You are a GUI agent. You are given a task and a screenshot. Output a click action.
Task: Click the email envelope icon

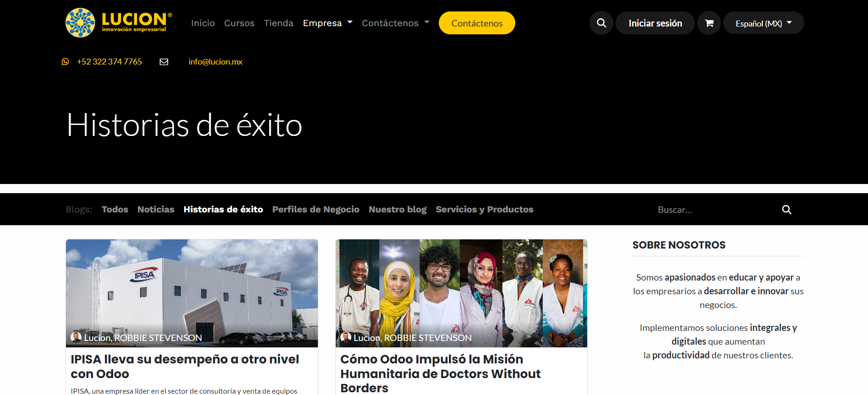[164, 62]
